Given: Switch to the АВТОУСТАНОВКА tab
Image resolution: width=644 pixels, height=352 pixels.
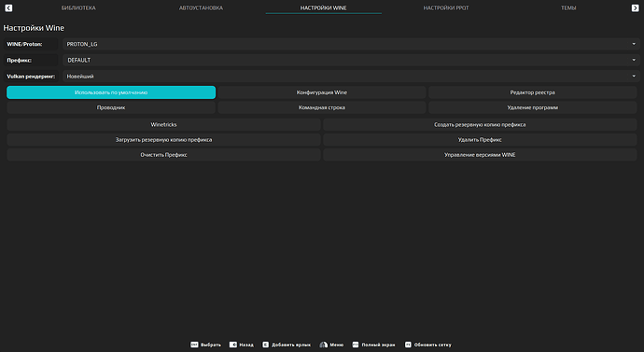Looking at the screenshot, I should click(201, 7).
